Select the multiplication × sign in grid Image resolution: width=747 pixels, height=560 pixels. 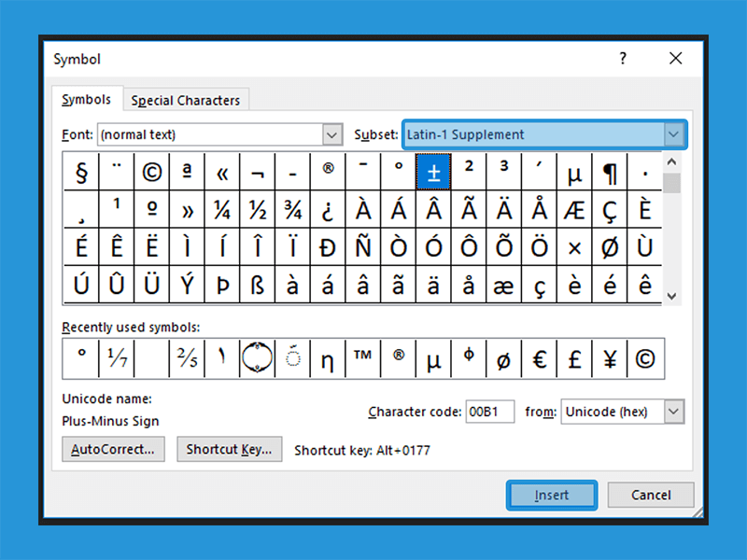pyautogui.click(x=574, y=246)
